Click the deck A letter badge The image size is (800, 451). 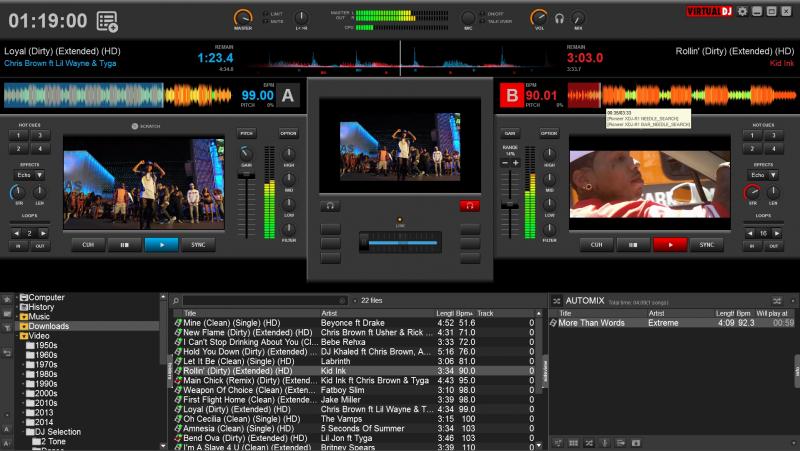[288, 95]
